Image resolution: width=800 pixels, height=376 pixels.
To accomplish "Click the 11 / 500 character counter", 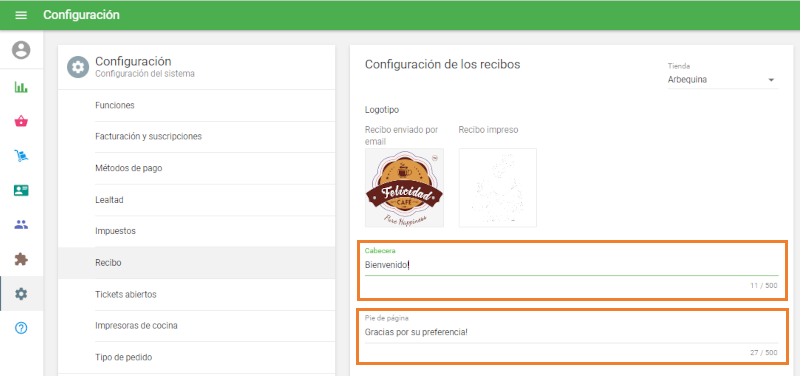I will click(764, 285).
